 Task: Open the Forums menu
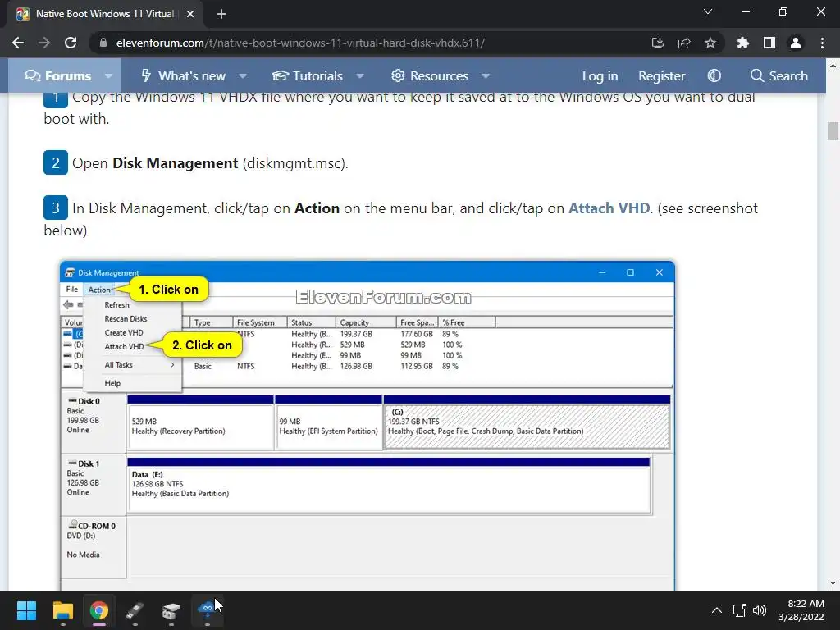(x=58, y=75)
